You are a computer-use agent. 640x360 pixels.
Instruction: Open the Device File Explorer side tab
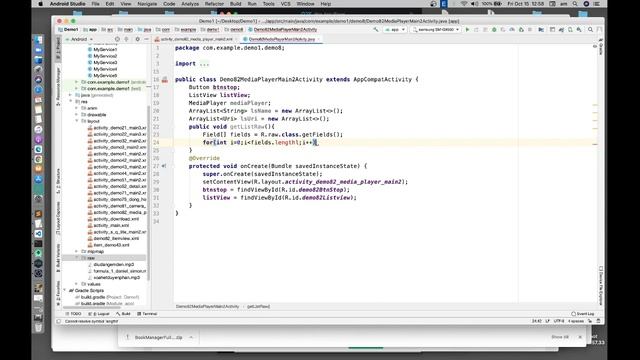(601, 286)
